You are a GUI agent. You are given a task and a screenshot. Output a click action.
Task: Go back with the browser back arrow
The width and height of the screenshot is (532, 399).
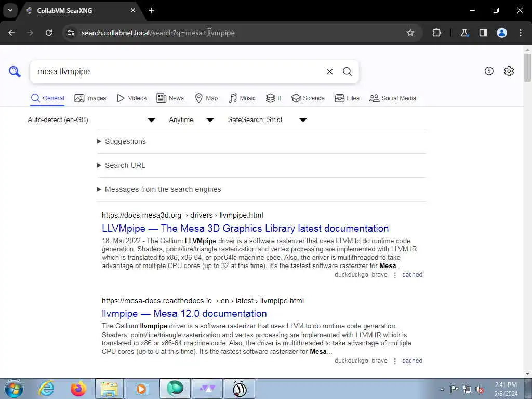coord(11,33)
